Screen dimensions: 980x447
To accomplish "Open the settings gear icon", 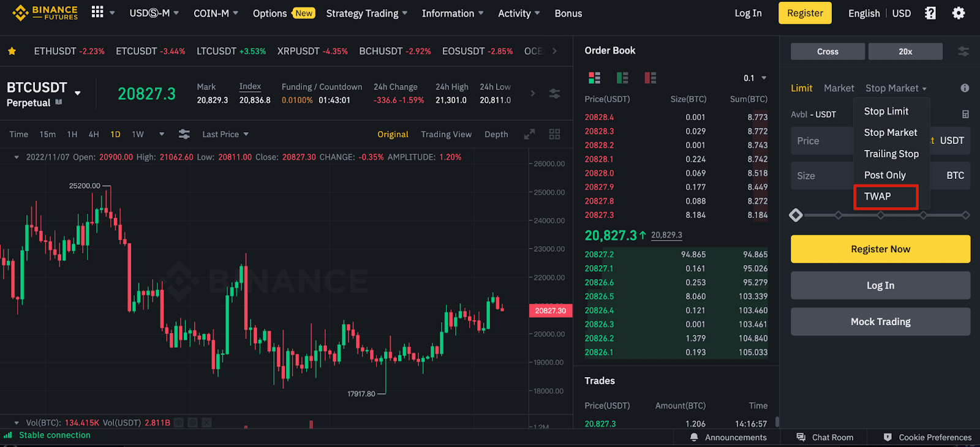I will (959, 13).
